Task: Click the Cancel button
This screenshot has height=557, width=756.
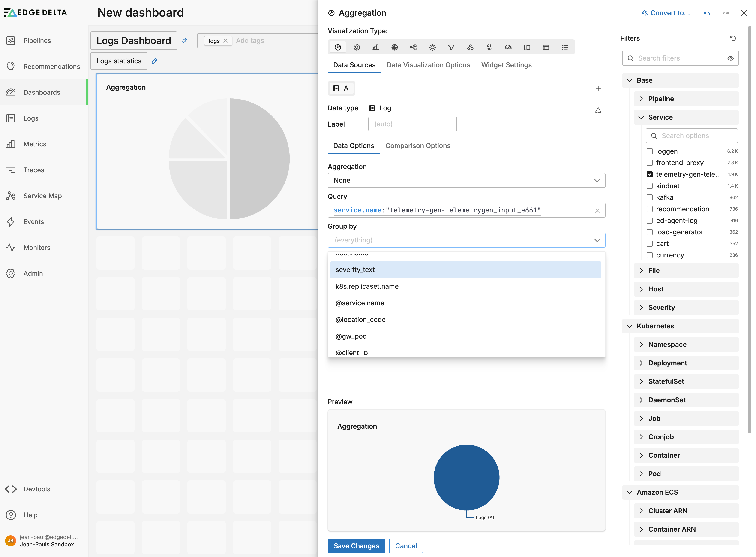Action: coord(406,546)
